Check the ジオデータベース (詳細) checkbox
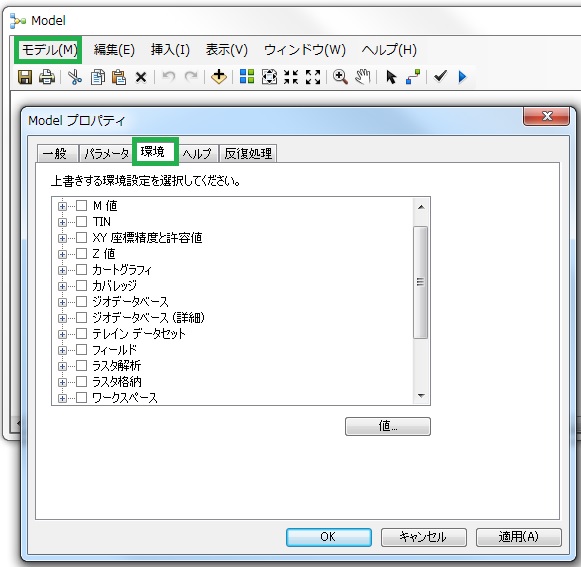The width and height of the screenshot is (581, 567). (x=82, y=318)
